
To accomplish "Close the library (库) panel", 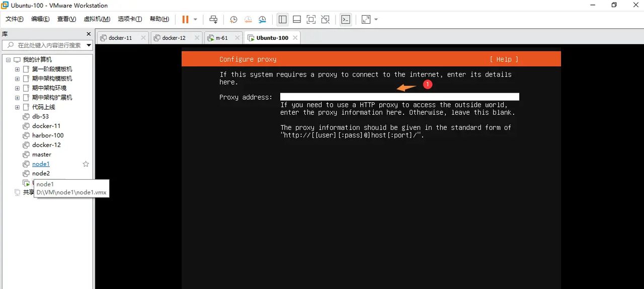I will coord(89,34).
